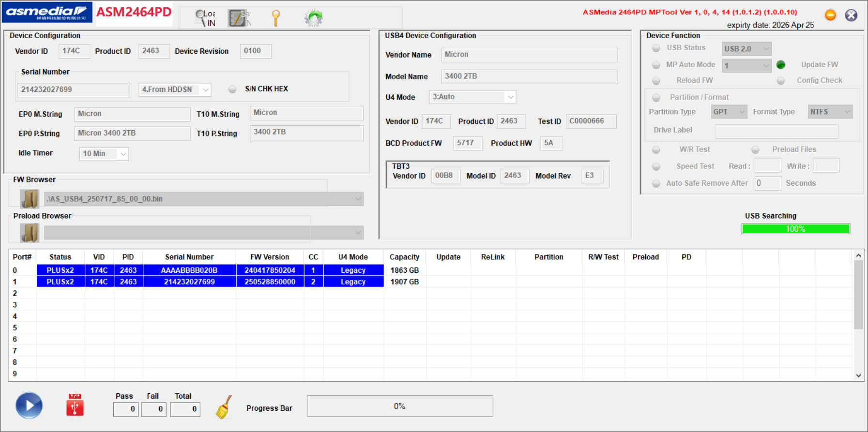Click the USB Searching 100% progress bar
868x432 pixels.
795,229
